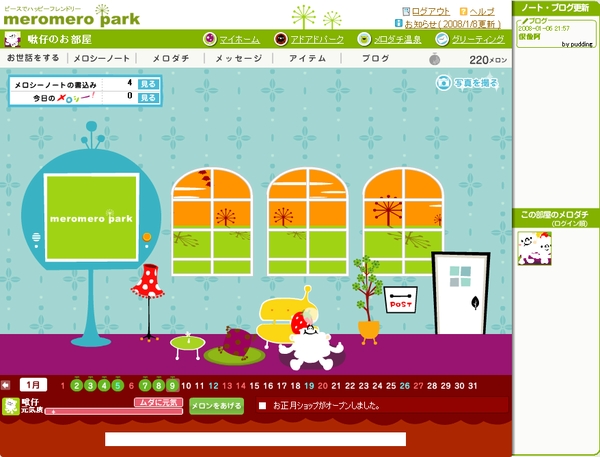This screenshot has width=600, height=457.
Task: Click the orange knob on the TV
Action: (147, 237)
